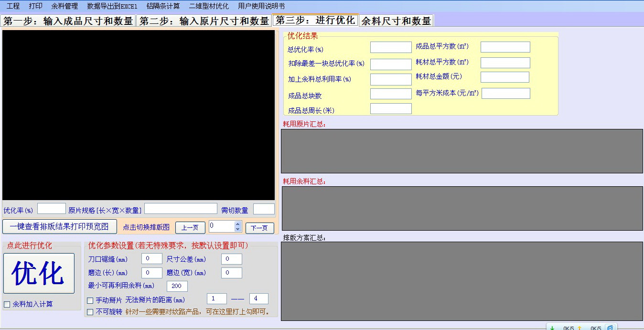644x330 pixels.
Task: Tick the 不可旋转 checkbox
Action: click(x=90, y=312)
